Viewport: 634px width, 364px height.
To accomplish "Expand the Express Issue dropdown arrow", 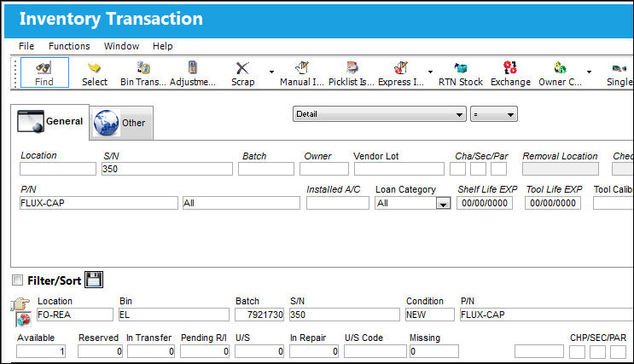I will pos(430,72).
